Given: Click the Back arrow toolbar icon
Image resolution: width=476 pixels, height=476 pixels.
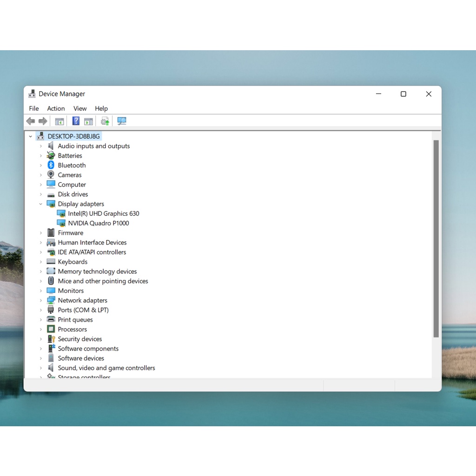Looking at the screenshot, I should (x=31, y=121).
